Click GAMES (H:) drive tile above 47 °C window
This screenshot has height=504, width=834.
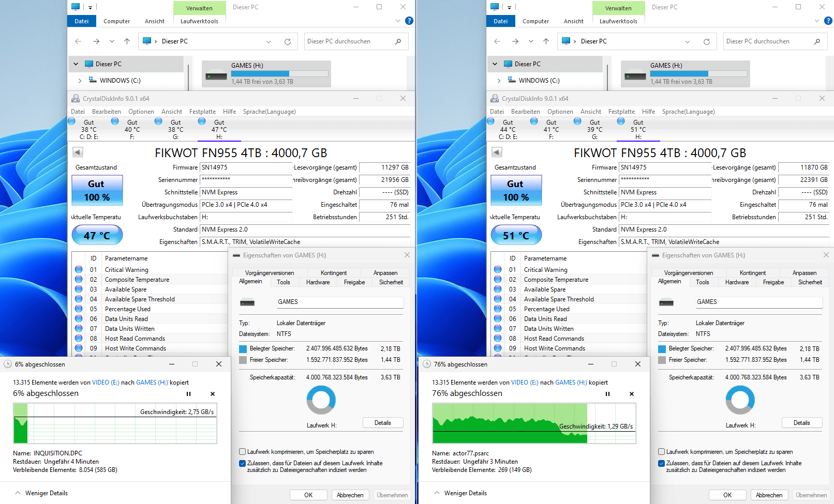pos(266,73)
